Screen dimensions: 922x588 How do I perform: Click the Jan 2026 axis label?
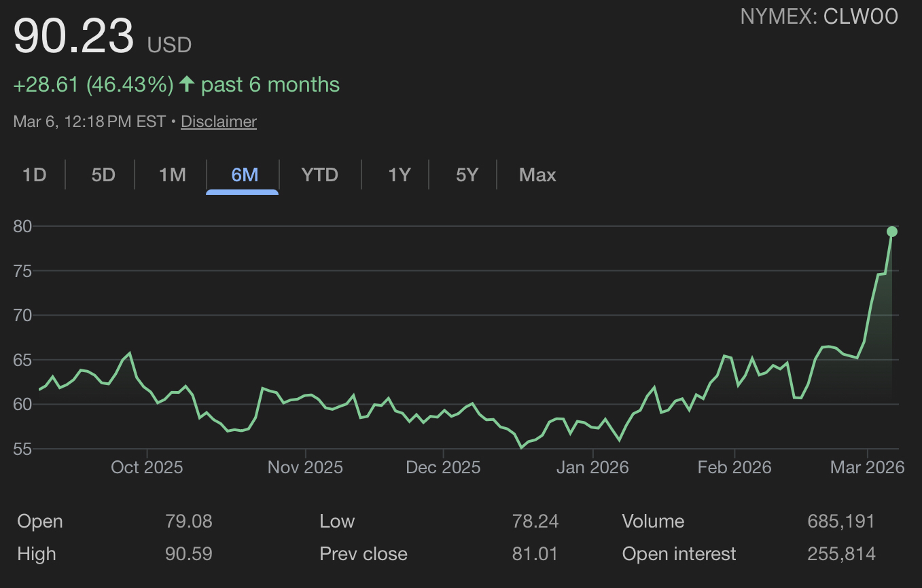pos(593,467)
